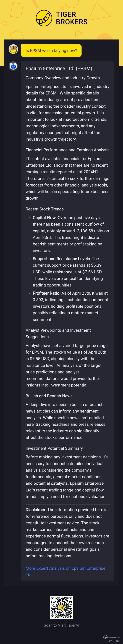This screenshot has height=644, width=123.
Task: Click the @Tony 4242 username
Action: point(114,641)
